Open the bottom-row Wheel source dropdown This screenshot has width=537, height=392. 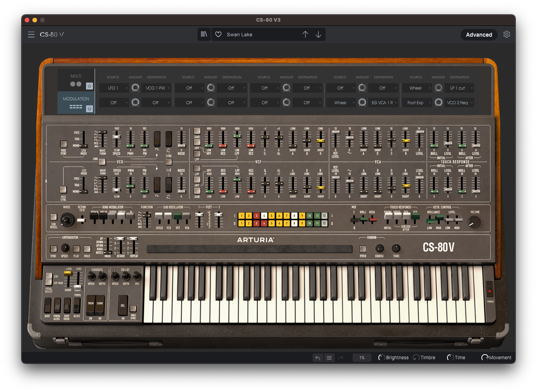pyautogui.click(x=342, y=103)
